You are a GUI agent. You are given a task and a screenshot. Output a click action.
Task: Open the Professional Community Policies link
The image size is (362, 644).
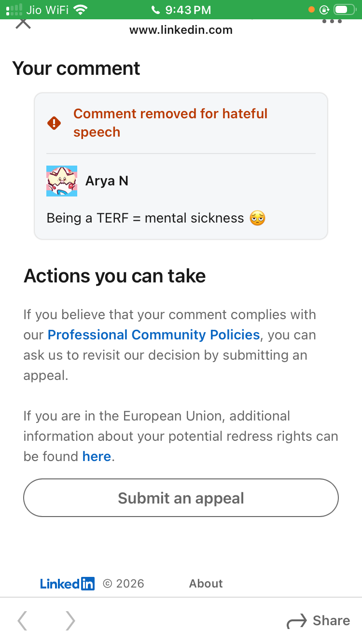[153, 335]
